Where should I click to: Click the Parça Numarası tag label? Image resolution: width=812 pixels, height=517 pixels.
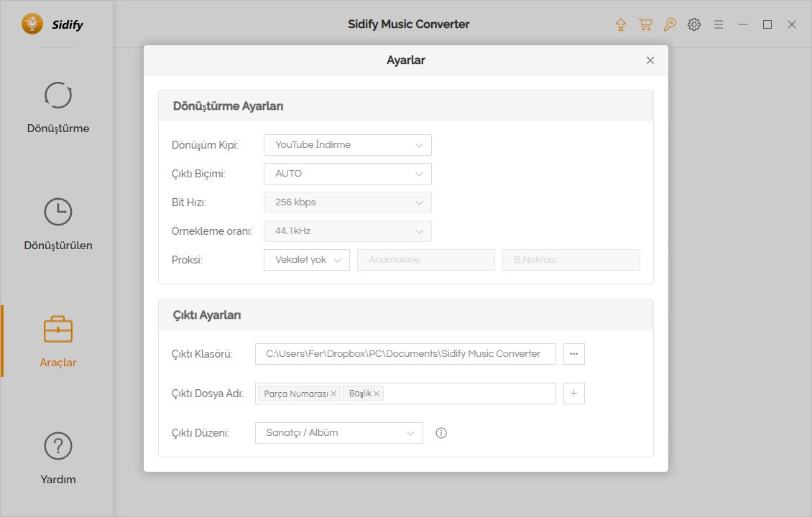click(x=295, y=393)
